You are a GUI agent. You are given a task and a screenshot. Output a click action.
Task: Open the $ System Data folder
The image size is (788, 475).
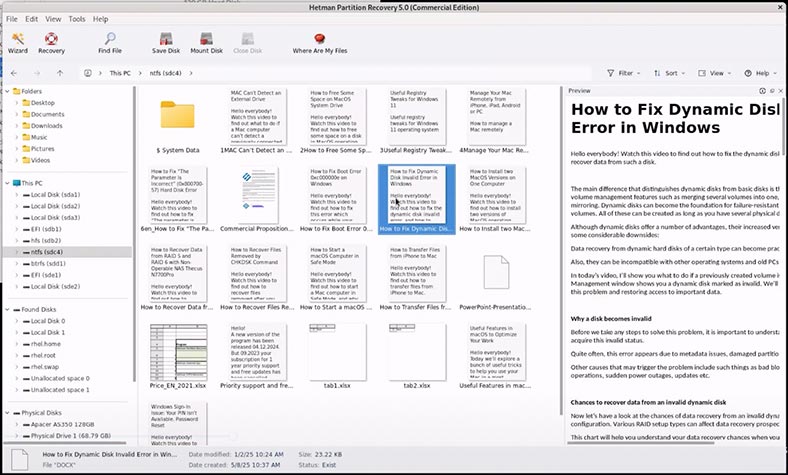177,122
